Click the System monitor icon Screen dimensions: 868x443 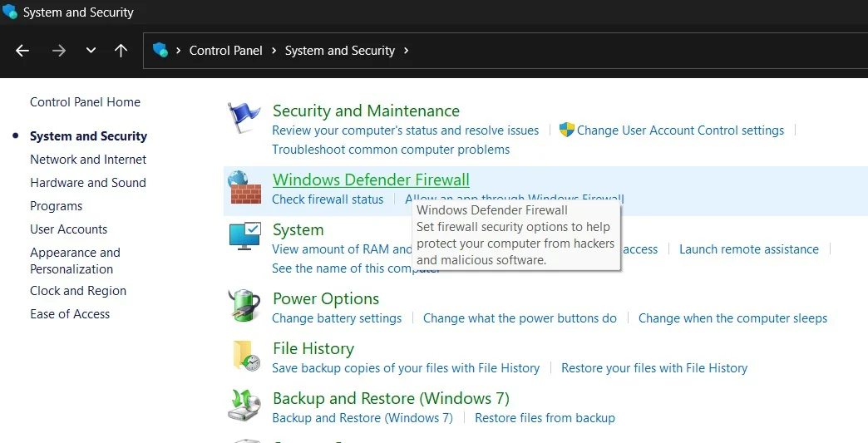tap(244, 236)
